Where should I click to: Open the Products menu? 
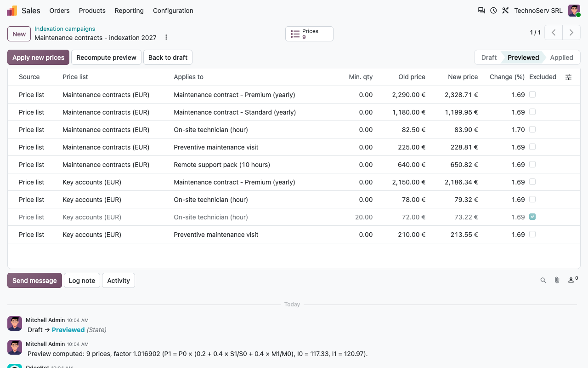point(92,11)
